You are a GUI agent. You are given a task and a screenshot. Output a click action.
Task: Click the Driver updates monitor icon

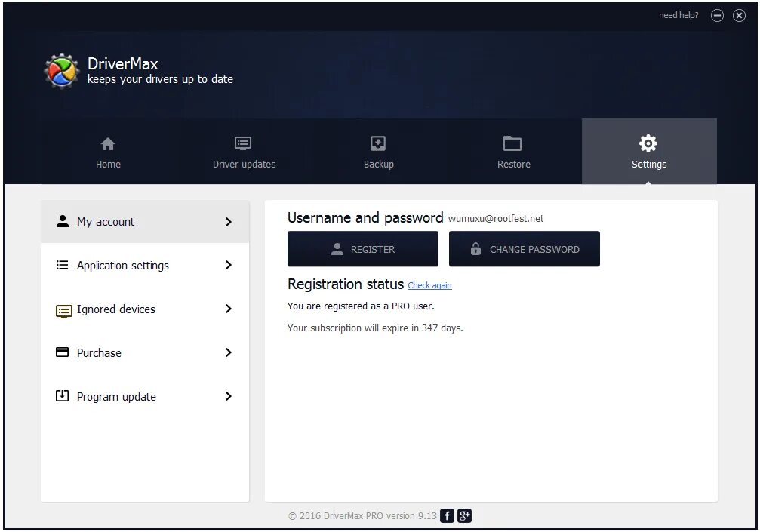(243, 143)
